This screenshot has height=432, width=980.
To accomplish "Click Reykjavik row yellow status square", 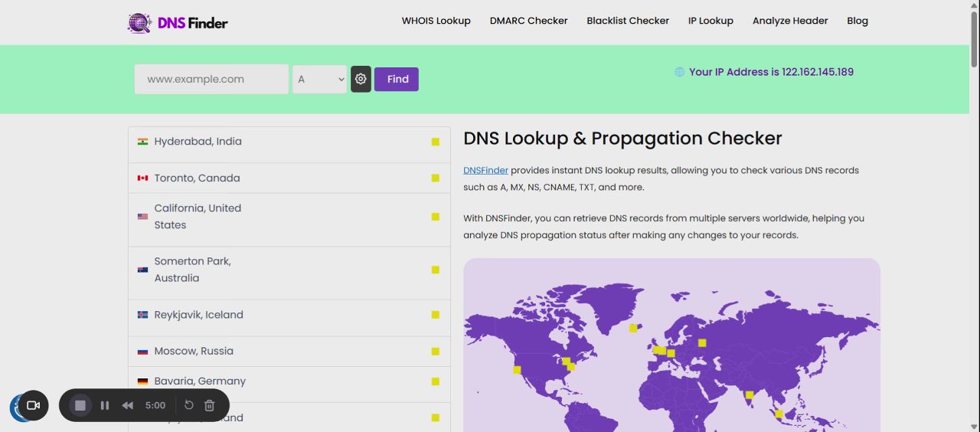I will point(436,315).
